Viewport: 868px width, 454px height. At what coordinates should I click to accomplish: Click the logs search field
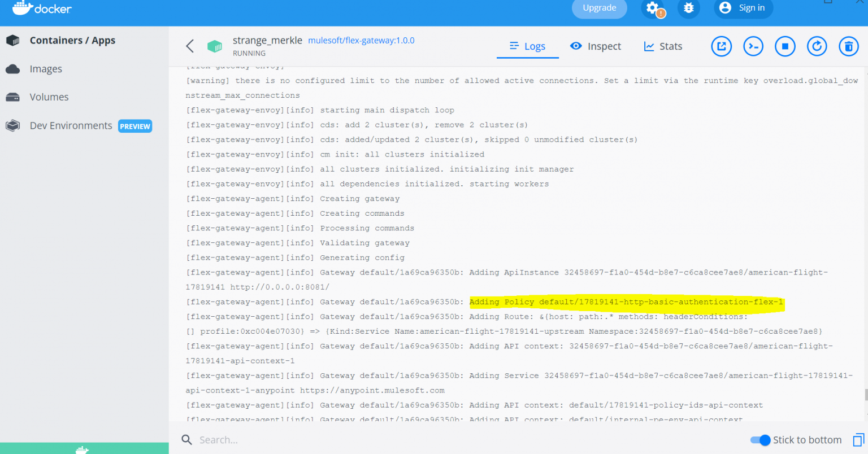(x=254, y=440)
